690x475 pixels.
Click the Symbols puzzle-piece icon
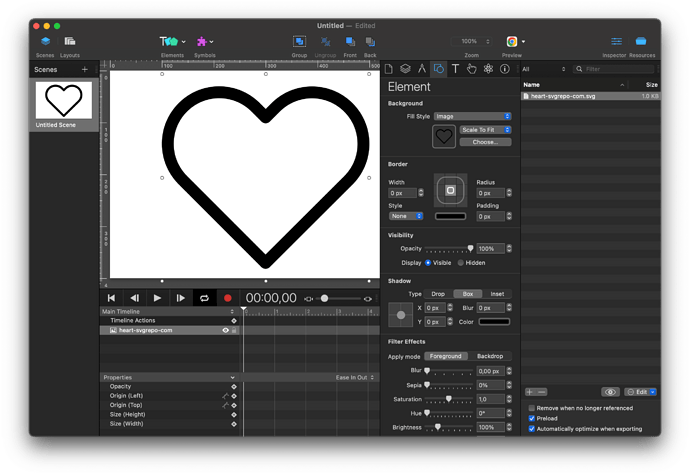202,41
